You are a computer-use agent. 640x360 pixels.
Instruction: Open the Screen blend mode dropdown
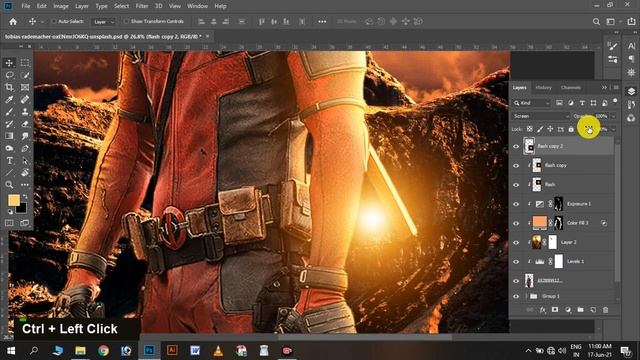[541, 116]
